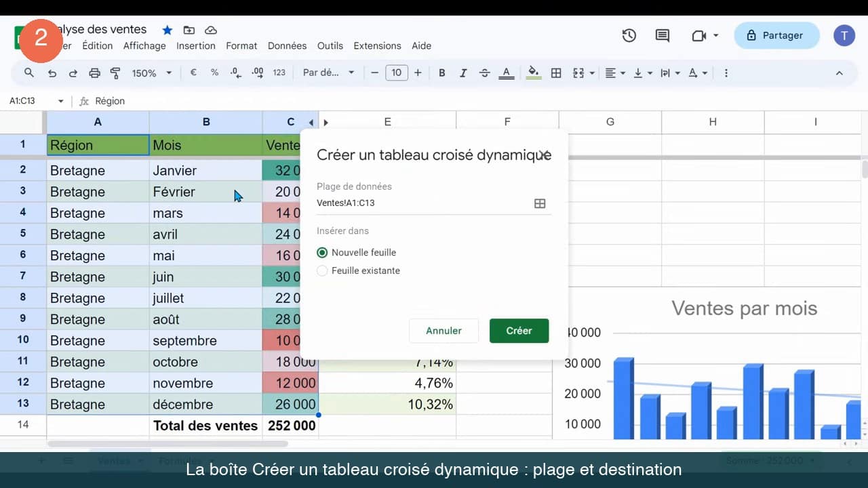
Task: Click the Total des ventes cell
Action: (x=205, y=426)
